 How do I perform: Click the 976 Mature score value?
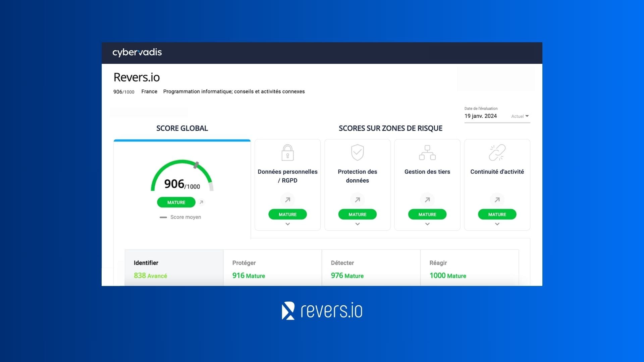tap(347, 276)
